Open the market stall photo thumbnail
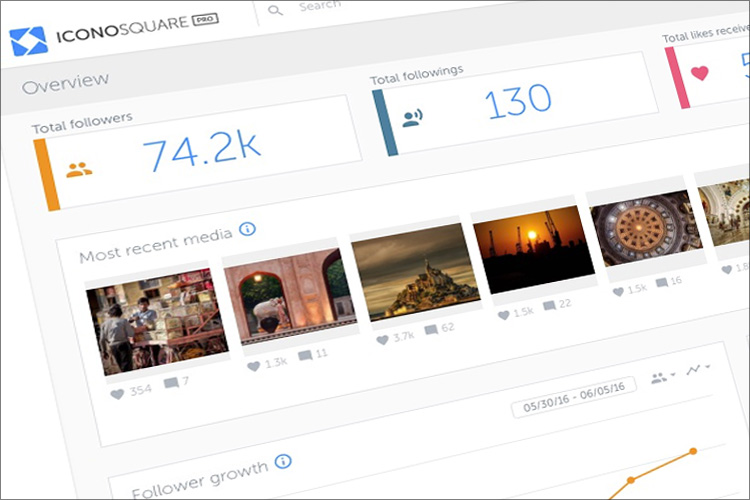The image size is (750, 500). tap(157, 321)
